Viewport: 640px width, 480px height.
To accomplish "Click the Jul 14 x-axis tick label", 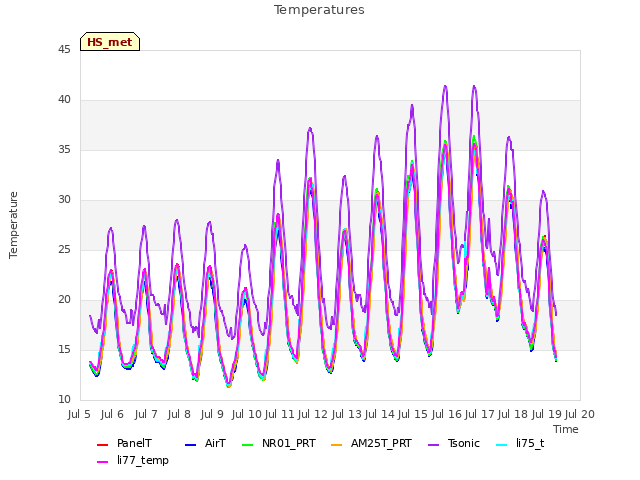I will click(x=379, y=414).
